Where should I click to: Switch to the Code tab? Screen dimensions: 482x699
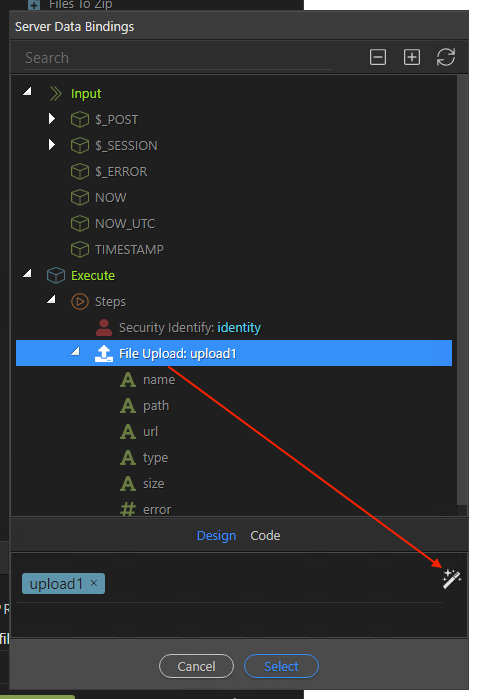(x=265, y=535)
